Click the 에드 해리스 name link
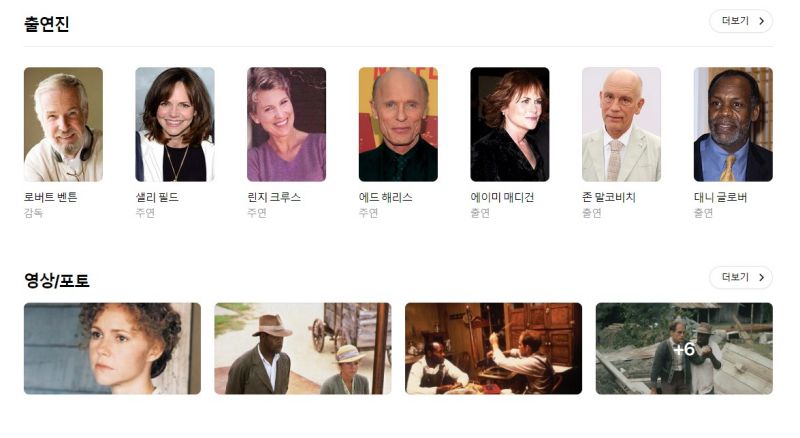The image size is (800, 438). tap(385, 197)
